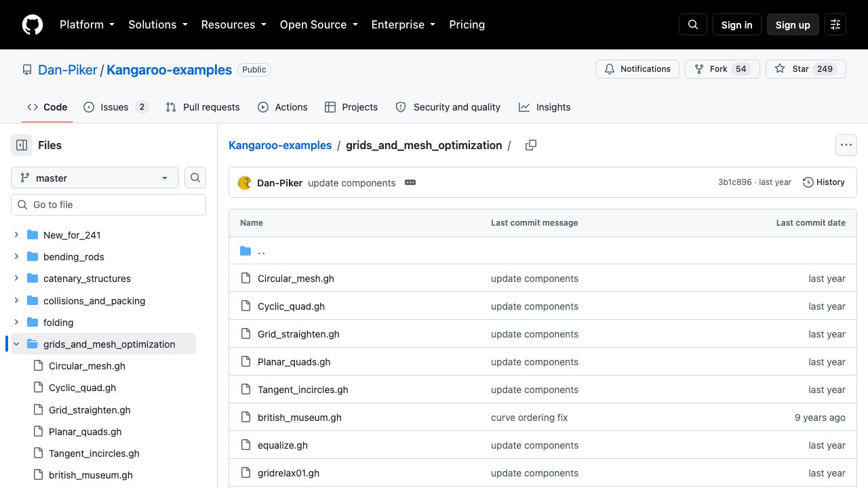Click the collisions_and_packing folder icon
This screenshot has width=868, height=488.
[32, 301]
